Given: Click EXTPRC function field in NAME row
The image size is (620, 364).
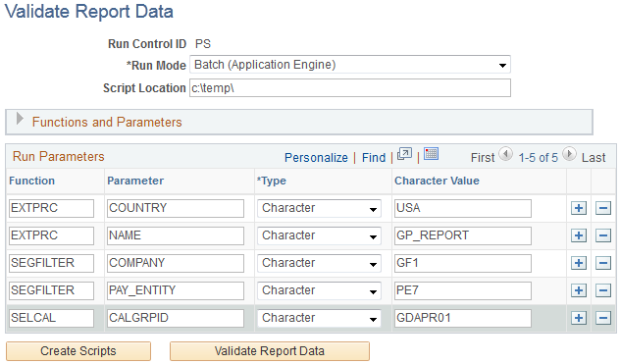Looking at the screenshot, I should coord(51,235).
